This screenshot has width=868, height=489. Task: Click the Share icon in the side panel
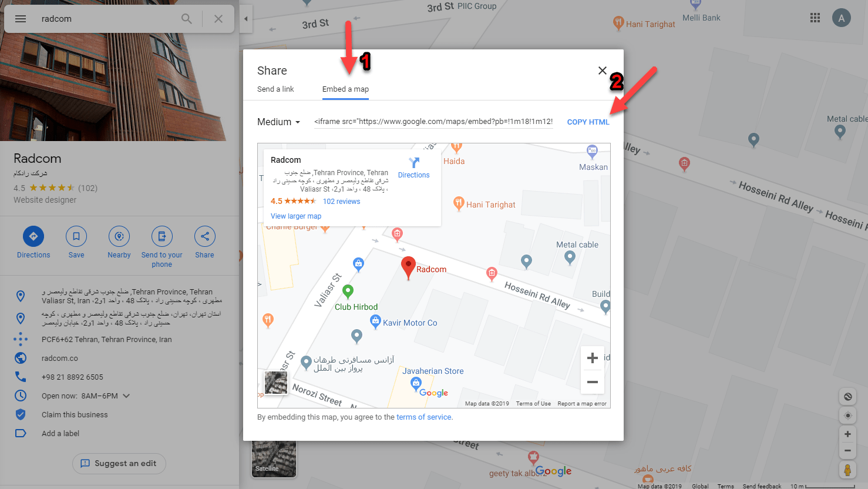point(205,236)
